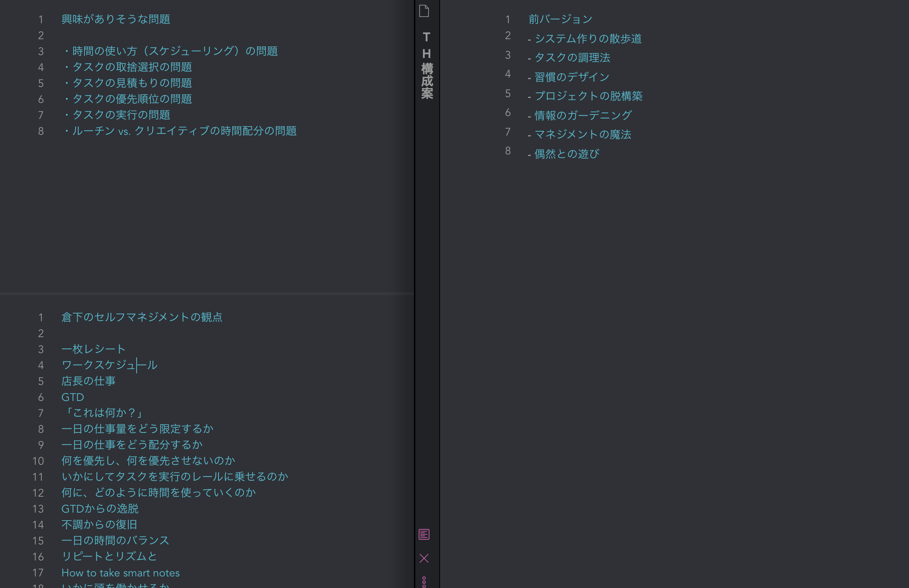
Task: Select the line 一日の時間のバランス
Action: 115,540
